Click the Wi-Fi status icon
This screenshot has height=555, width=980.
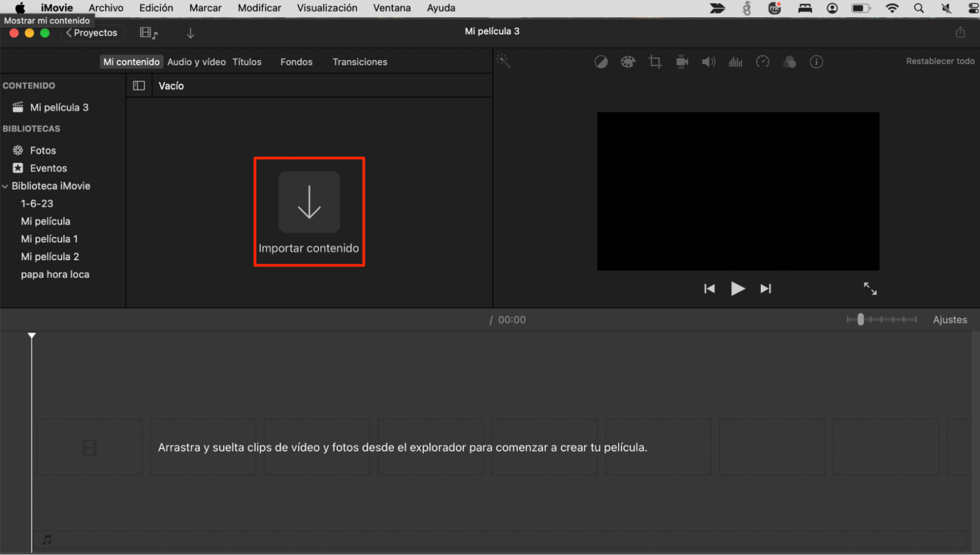(x=892, y=8)
